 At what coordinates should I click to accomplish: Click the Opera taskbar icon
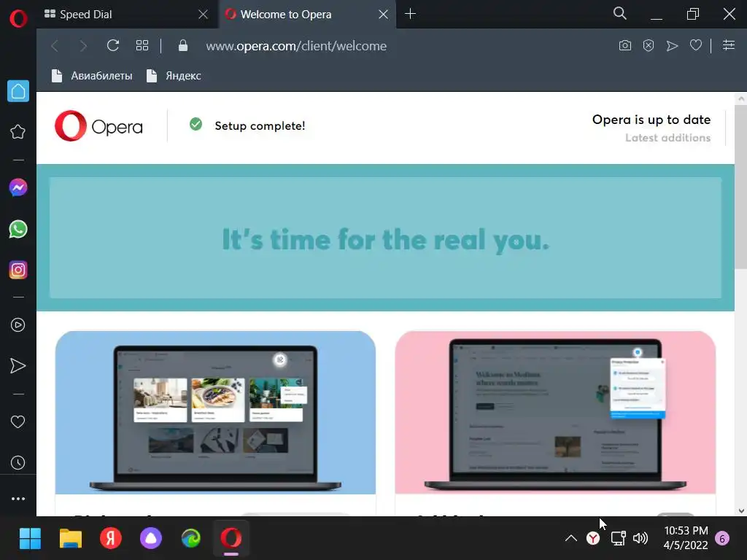(x=231, y=539)
